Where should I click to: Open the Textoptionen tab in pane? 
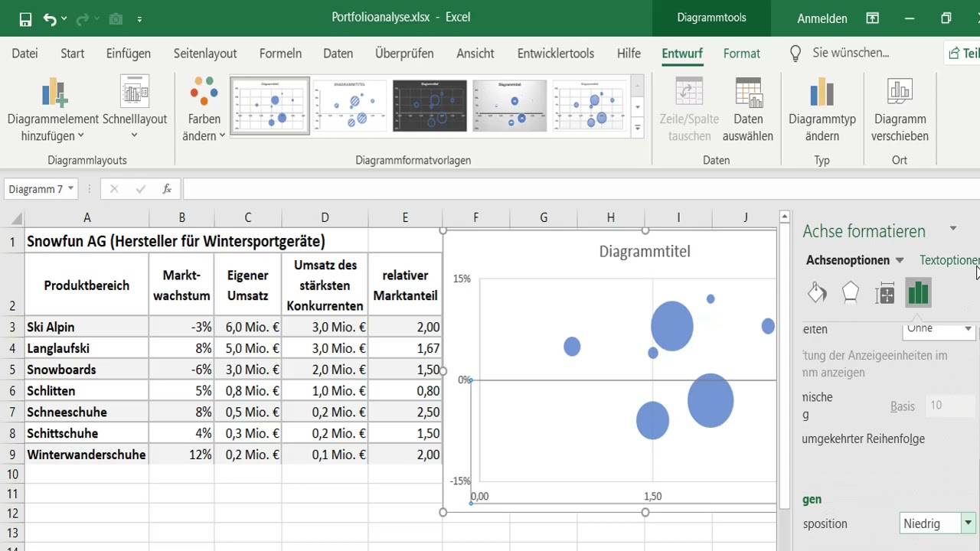tap(949, 260)
